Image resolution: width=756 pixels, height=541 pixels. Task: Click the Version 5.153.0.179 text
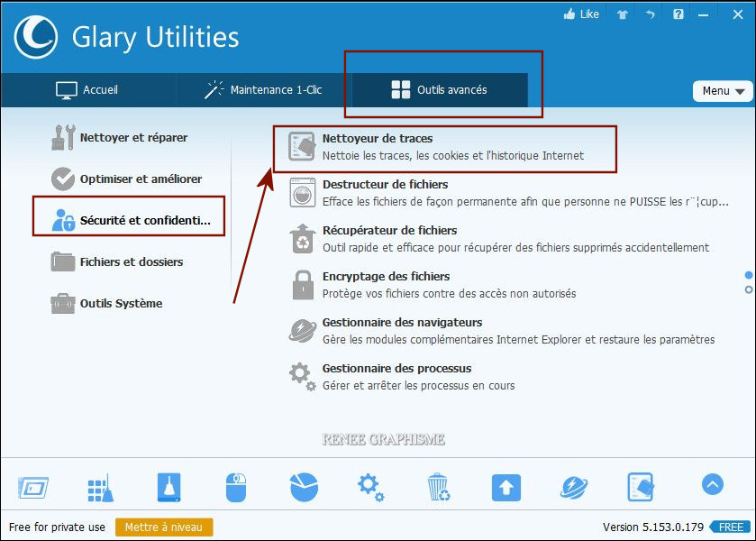pyautogui.click(x=653, y=527)
